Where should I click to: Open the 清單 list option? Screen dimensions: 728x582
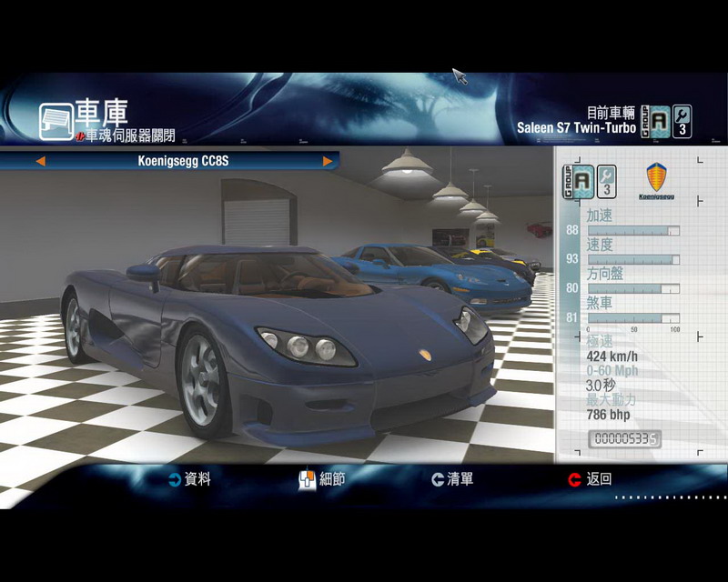[x=460, y=479]
